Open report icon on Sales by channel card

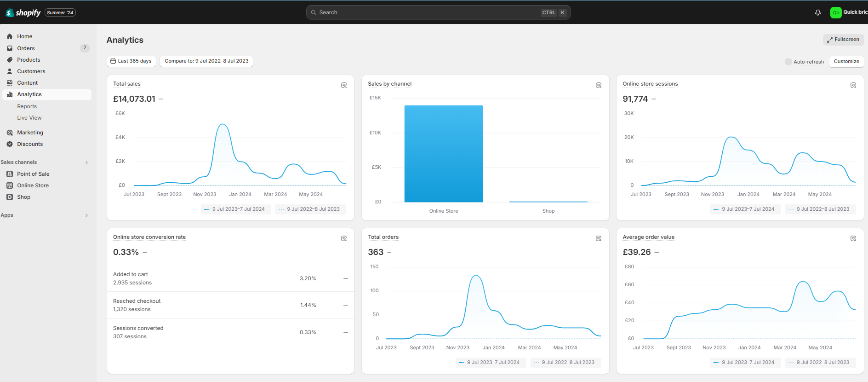coord(599,85)
